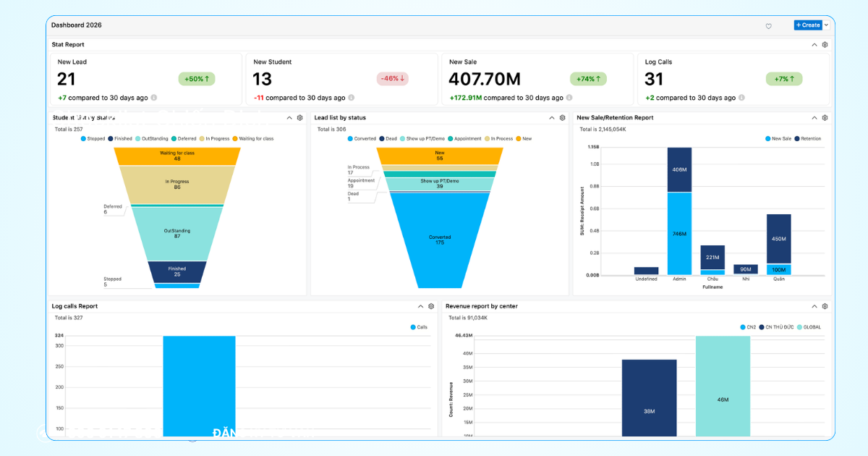Click the Show up PT/Demo 39 segment
Viewport: 868px width, 456px height.
pyautogui.click(x=440, y=184)
